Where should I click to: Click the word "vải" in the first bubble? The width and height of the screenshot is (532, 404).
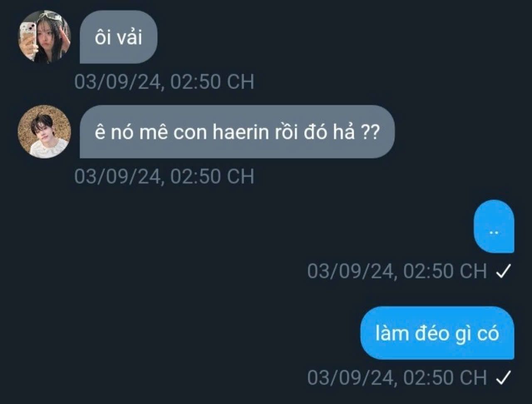130,37
